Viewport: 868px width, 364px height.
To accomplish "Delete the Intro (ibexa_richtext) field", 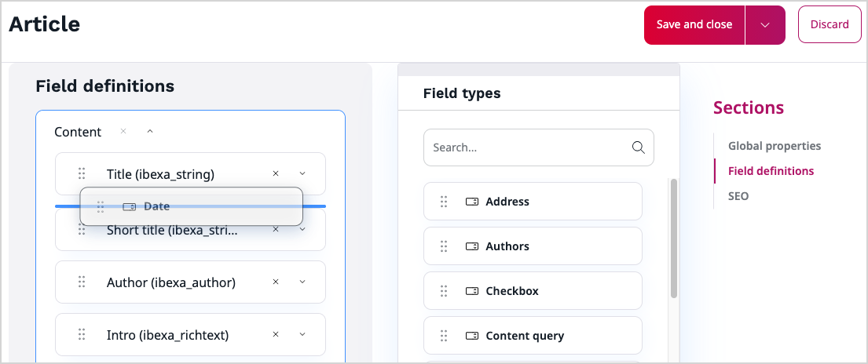I will pos(276,335).
